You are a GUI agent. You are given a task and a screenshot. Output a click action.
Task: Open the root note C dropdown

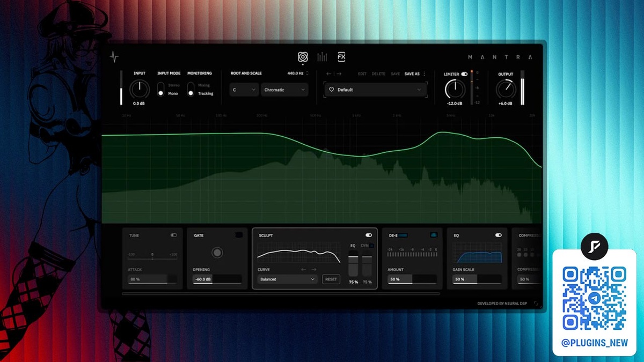[244, 90]
